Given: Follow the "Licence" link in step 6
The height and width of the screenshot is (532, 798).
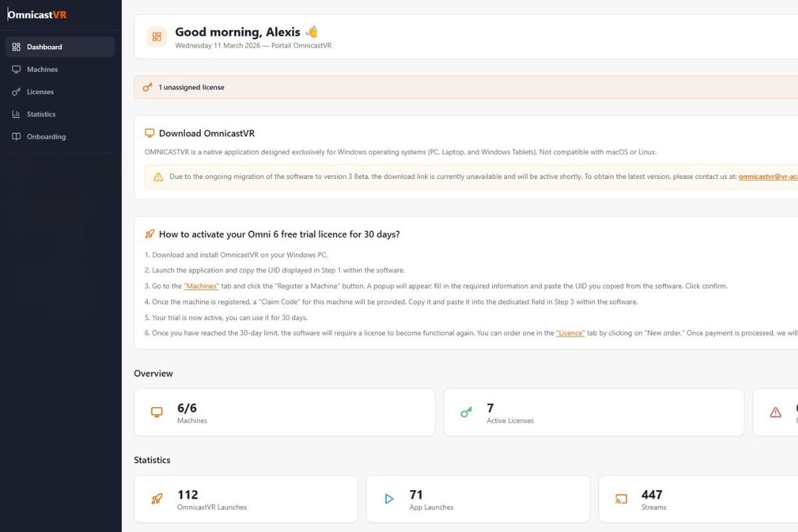Looking at the screenshot, I should click(x=570, y=333).
